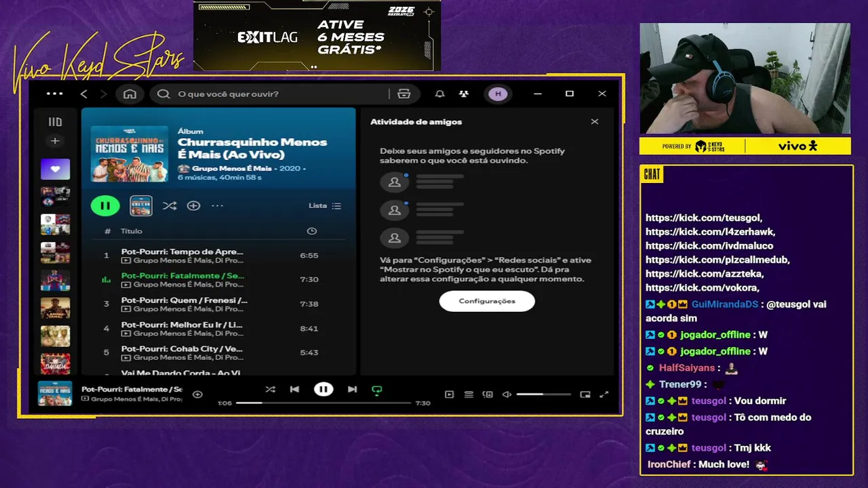Screen dimensions: 868x488
Task: Seek within the playback progress bar
Action: pos(323,403)
